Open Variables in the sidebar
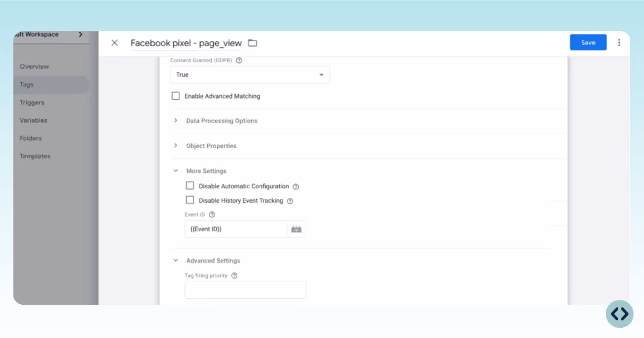The image size is (644, 338). [33, 120]
